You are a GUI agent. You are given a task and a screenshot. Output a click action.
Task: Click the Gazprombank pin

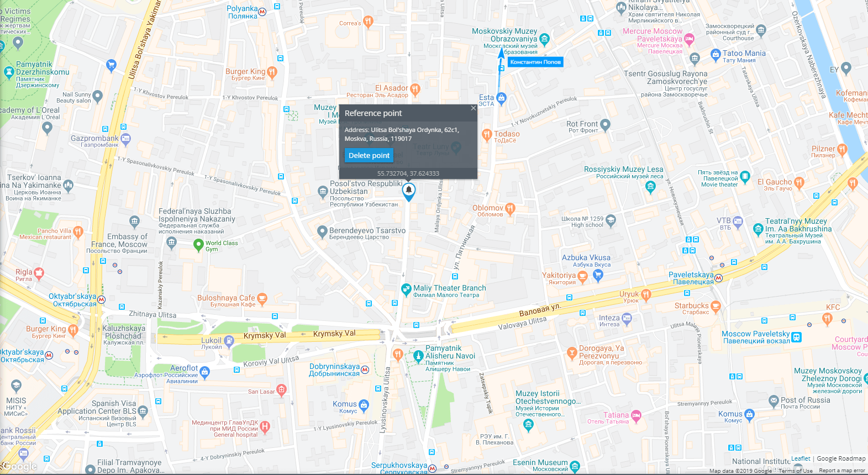click(125, 139)
